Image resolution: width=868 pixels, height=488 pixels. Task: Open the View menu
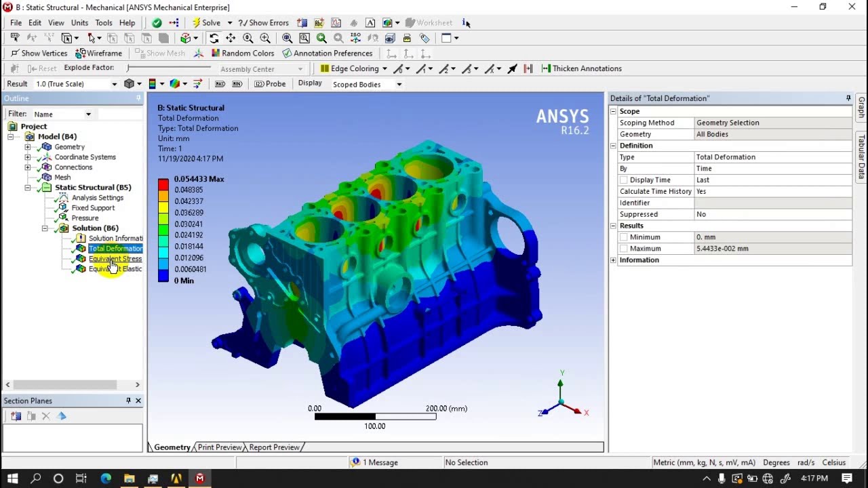56,22
